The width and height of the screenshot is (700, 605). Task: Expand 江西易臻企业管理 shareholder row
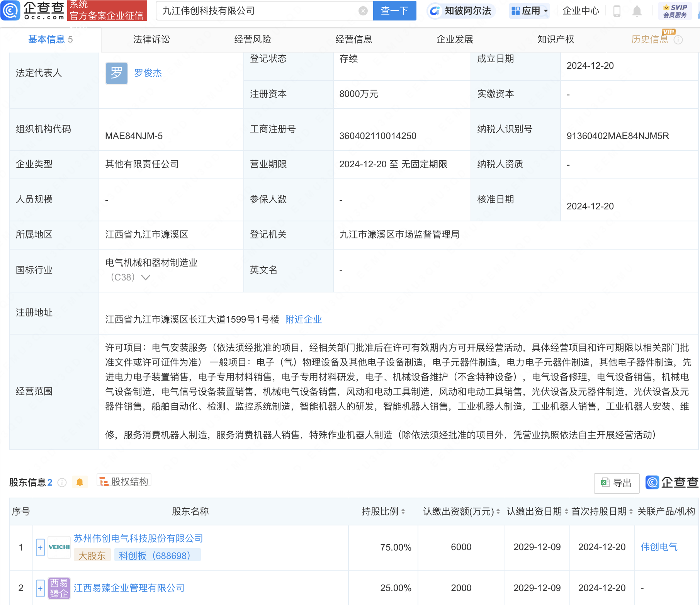tap(40, 588)
